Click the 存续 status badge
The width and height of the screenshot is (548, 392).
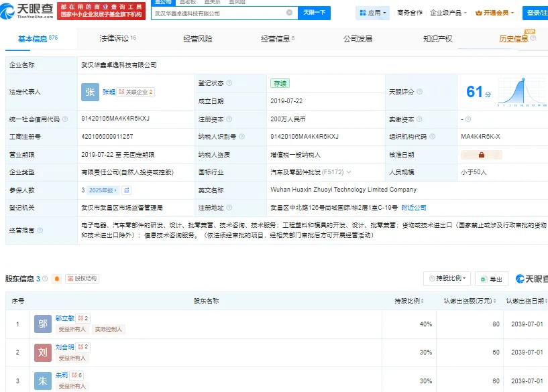click(x=280, y=84)
